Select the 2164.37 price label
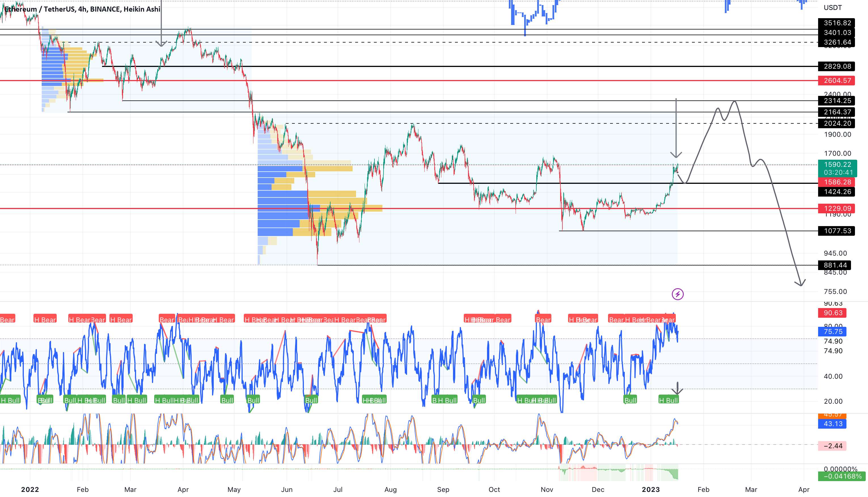Viewport: 868px width, 497px height. [x=836, y=112]
